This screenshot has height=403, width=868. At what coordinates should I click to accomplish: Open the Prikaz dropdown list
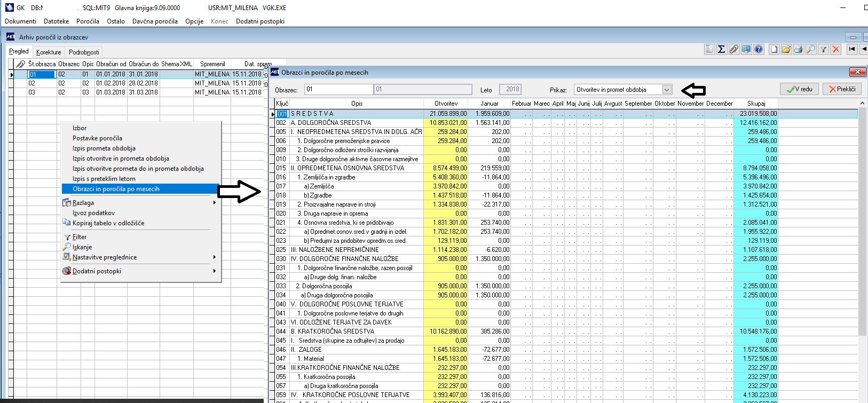[667, 90]
